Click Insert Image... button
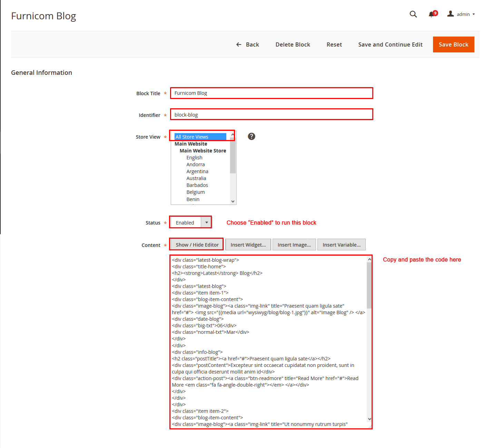 pyautogui.click(x=294, y=245)
